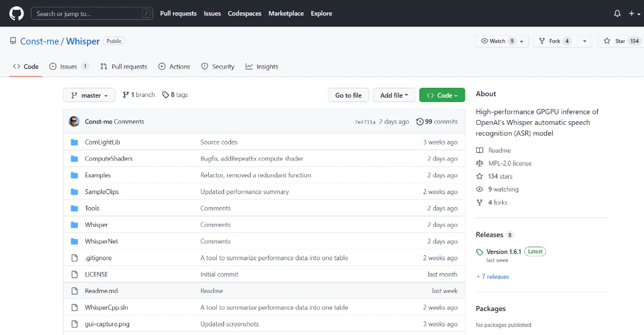
Task: Open the notifications bell
Action: coord(617,14)
